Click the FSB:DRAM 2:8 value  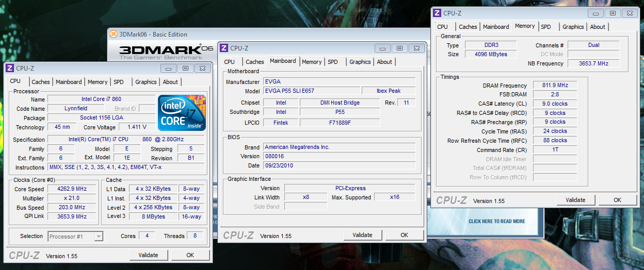tap(555, 94)
